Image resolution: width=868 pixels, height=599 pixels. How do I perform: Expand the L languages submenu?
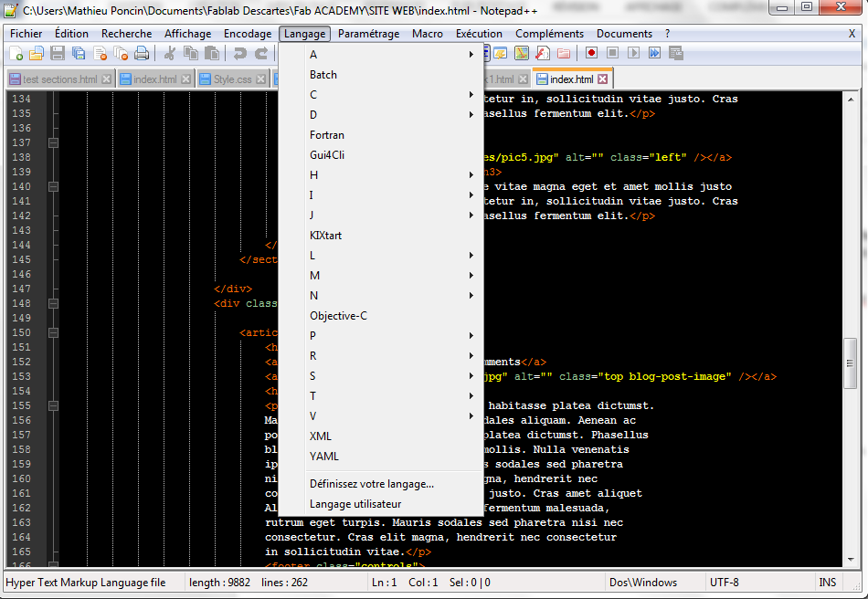click(x=381, y=256)
